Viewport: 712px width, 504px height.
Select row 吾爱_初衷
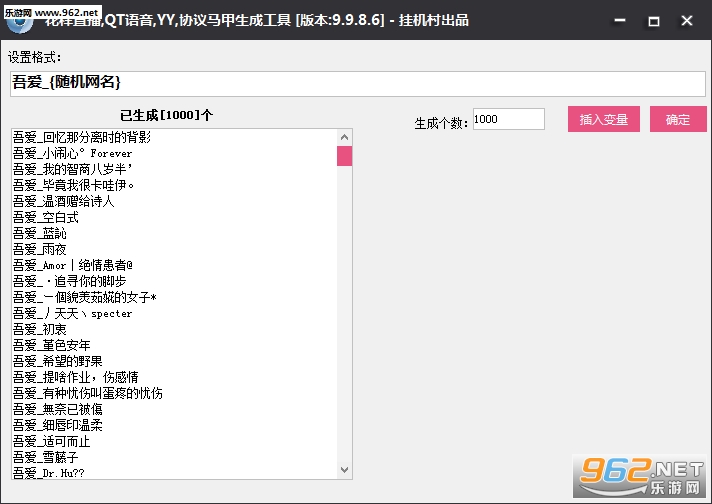point(174,329)
